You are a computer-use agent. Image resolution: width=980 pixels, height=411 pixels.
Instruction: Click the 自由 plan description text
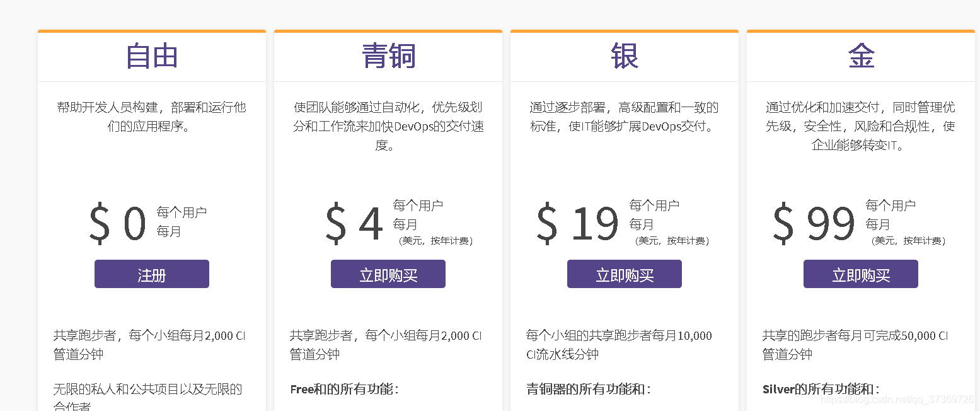click(151, 117)
